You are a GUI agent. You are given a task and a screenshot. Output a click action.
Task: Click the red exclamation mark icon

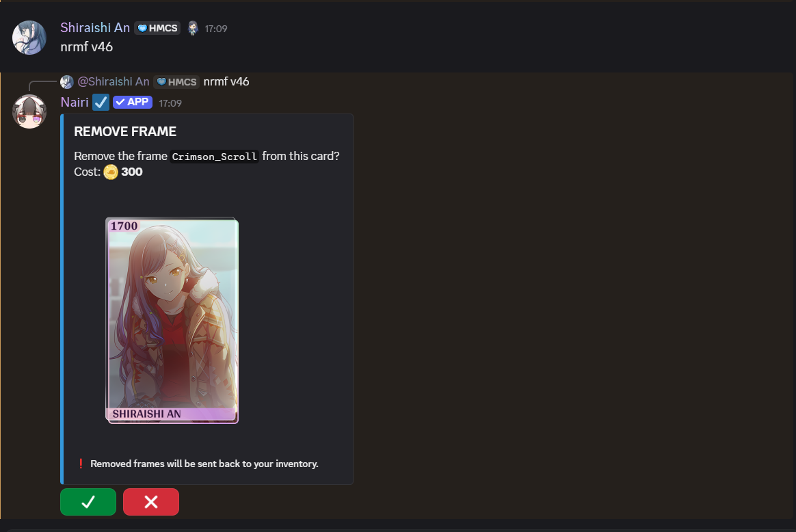pos(81,464)
